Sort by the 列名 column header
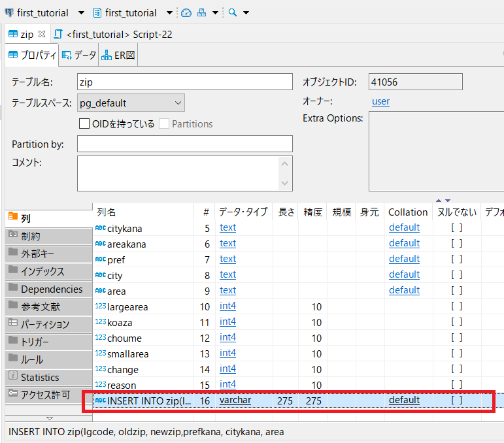The image size is (504, 443). click(143, 212)
